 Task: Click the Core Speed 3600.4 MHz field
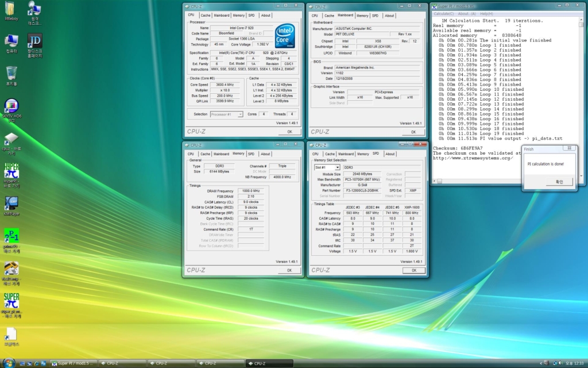tap(225, 85)
